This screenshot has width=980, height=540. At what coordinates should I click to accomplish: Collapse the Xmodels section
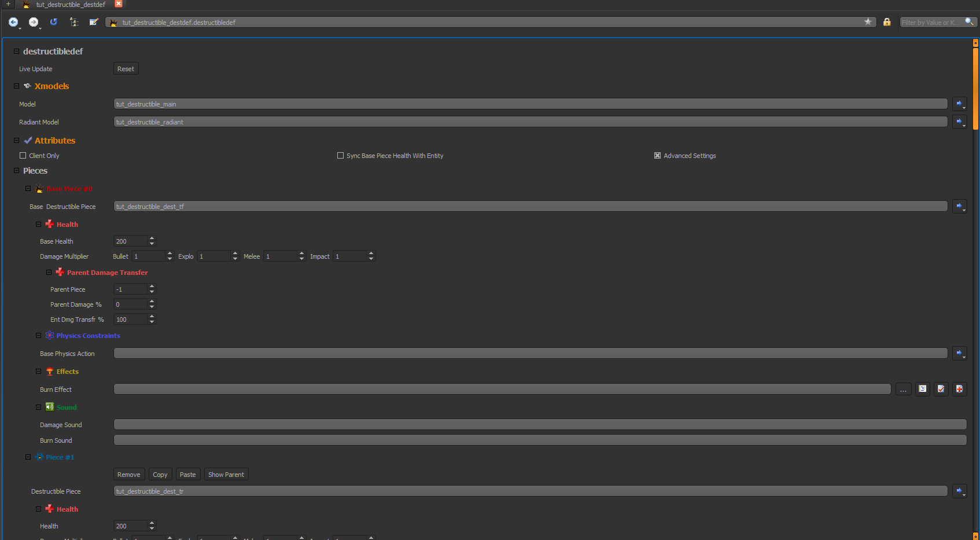click(17, 86)
